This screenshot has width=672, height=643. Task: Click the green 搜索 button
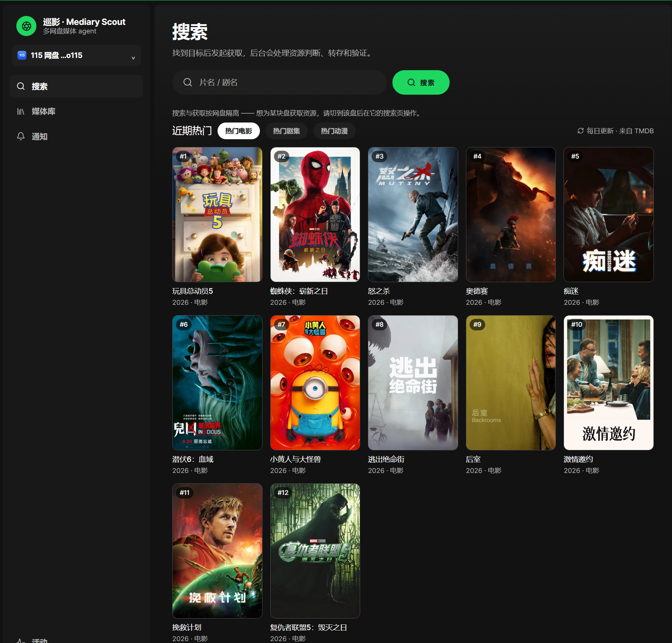coord(421,82)
